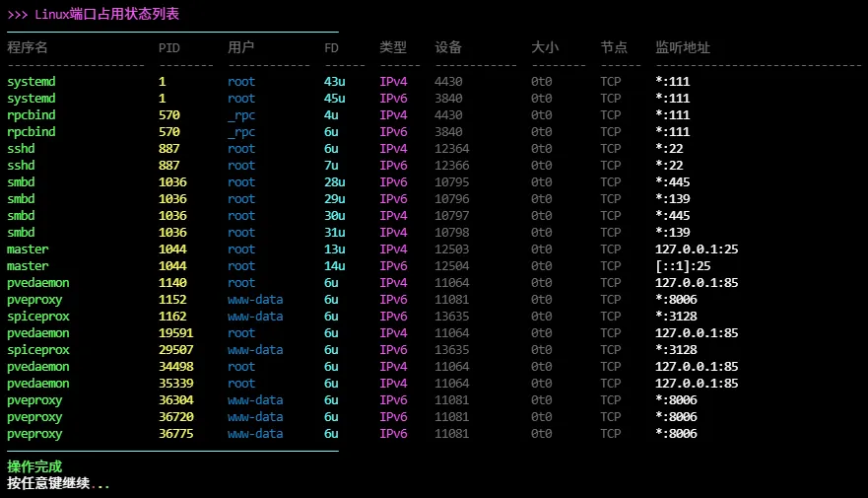This screenshot has width=868, height=498.
Task: Select FD value 43u
Action: click(x=334, y=82)
